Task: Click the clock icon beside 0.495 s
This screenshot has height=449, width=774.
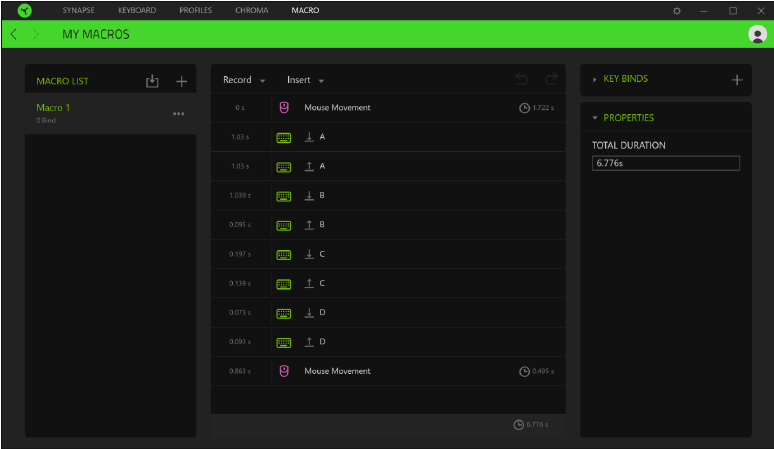Action: click(x=524, y=371)
